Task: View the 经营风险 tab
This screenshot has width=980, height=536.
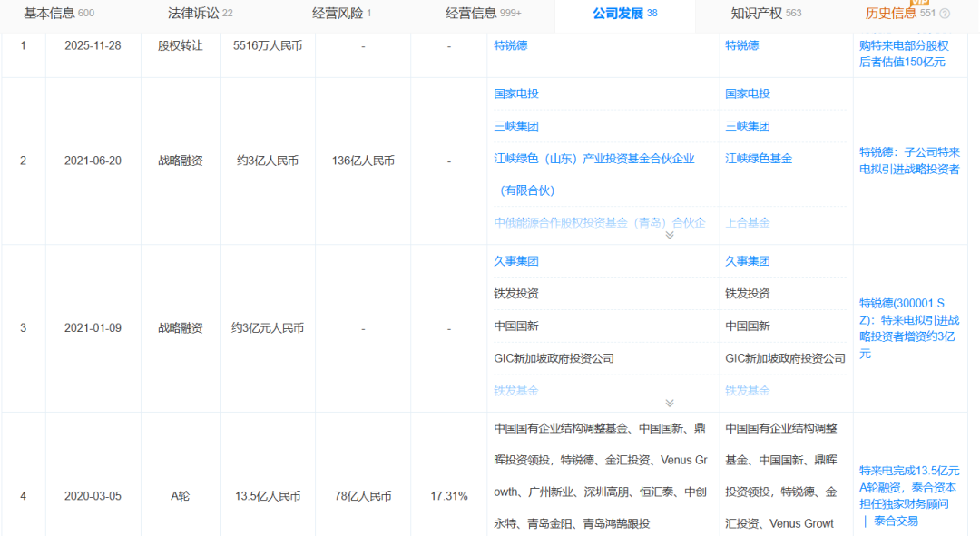Action: point(338,14)
